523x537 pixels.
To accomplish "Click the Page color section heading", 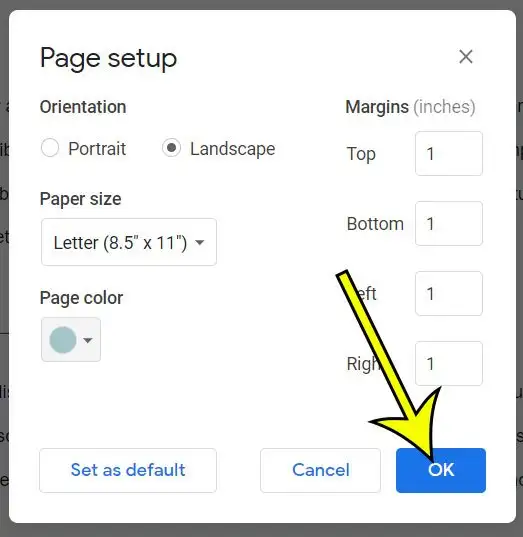I will [x=82, y=298].
